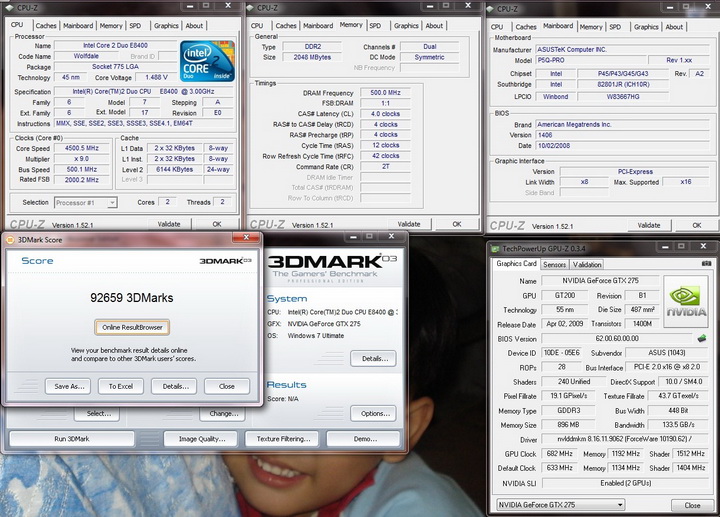Open SPD tab in the left CPU-Z window
This screenshot has width=720, height=517.
click(x=135, y=26)
